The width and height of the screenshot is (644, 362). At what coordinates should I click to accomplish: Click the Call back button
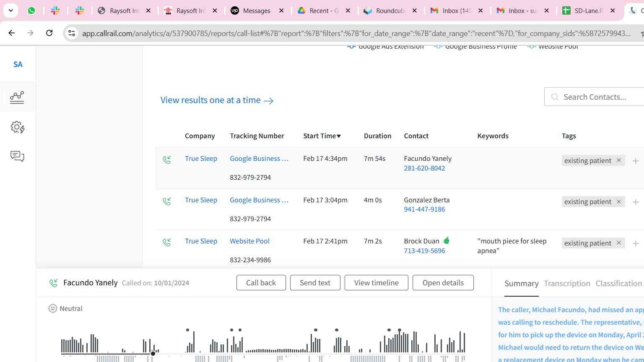point(261,283)
